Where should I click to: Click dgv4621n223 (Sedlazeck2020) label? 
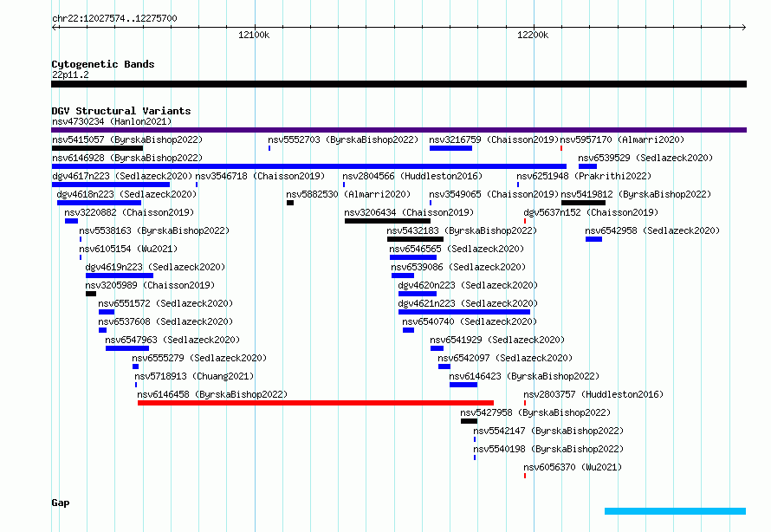point(468,303)
